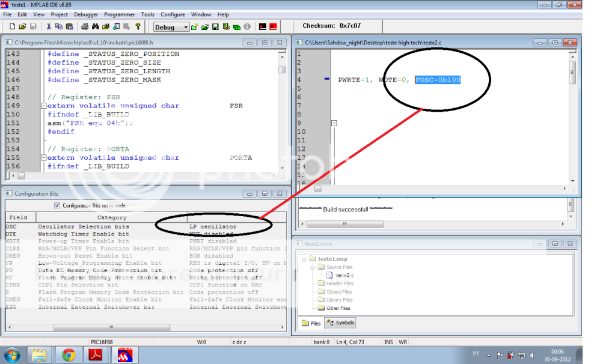The width and height of the screenshot is (615, 364).
Task: Click the vertical scrollbar thumb in pic16f88.h window
Action: coord(282,70)
